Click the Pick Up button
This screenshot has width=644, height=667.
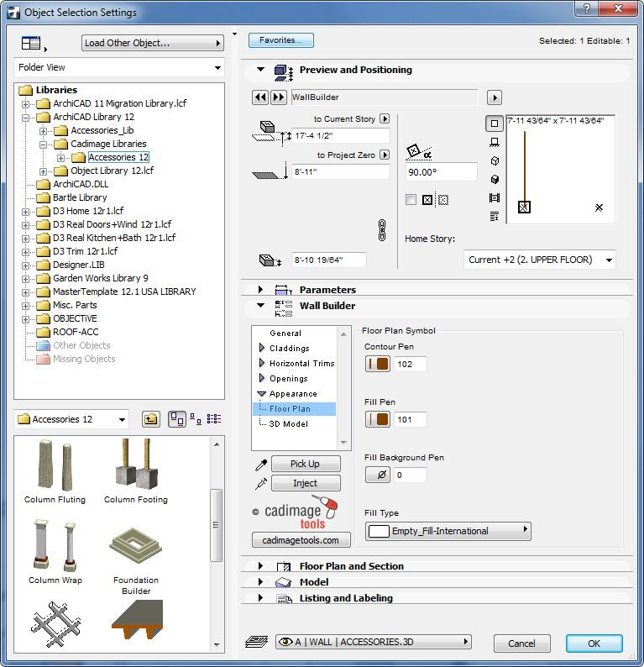(x=306, y=464)
